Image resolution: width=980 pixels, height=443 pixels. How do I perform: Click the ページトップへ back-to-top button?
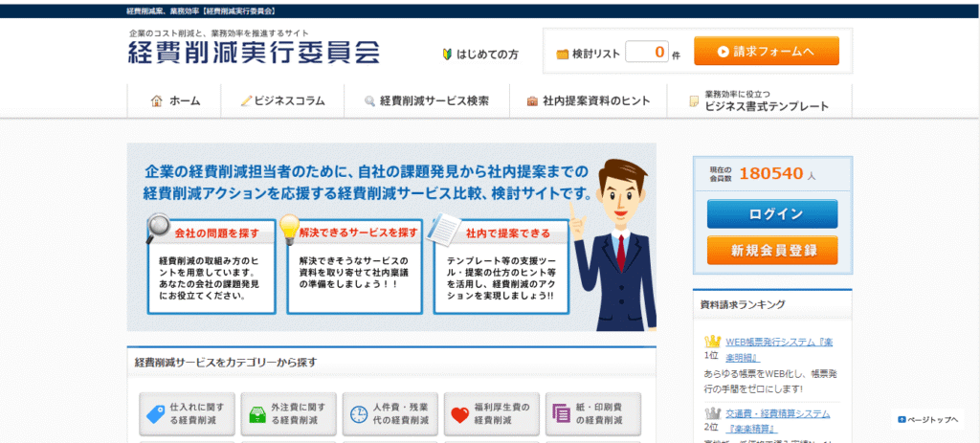click(927, 420)
